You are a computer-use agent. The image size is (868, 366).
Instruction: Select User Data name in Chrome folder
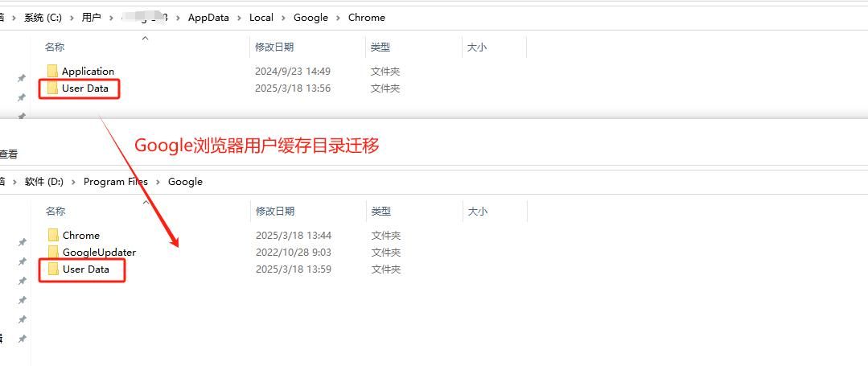(x=85, y=88)
